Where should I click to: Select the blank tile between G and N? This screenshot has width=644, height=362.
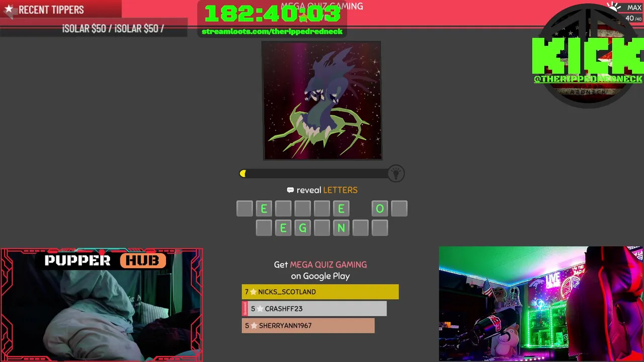click(322, 228)
